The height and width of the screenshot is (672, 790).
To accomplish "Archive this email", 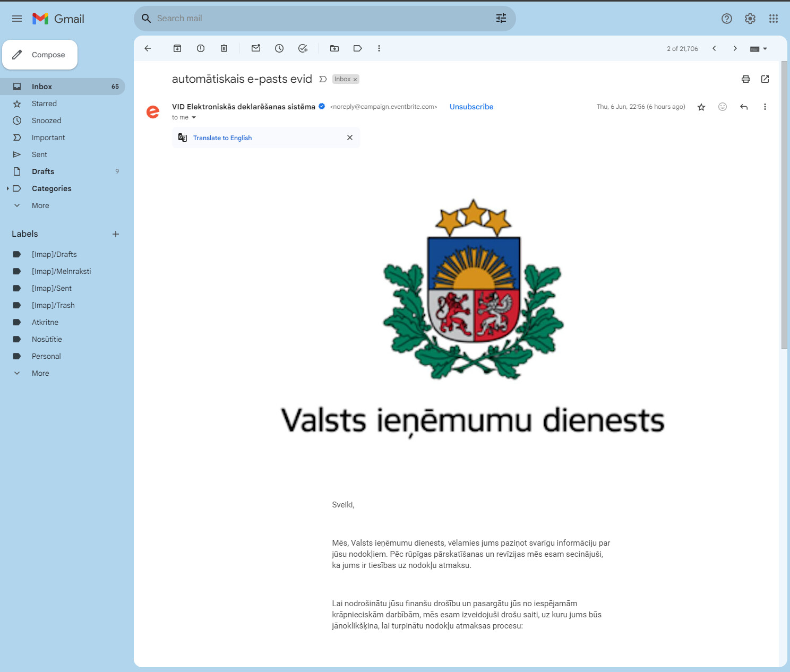I will (177, 48).
